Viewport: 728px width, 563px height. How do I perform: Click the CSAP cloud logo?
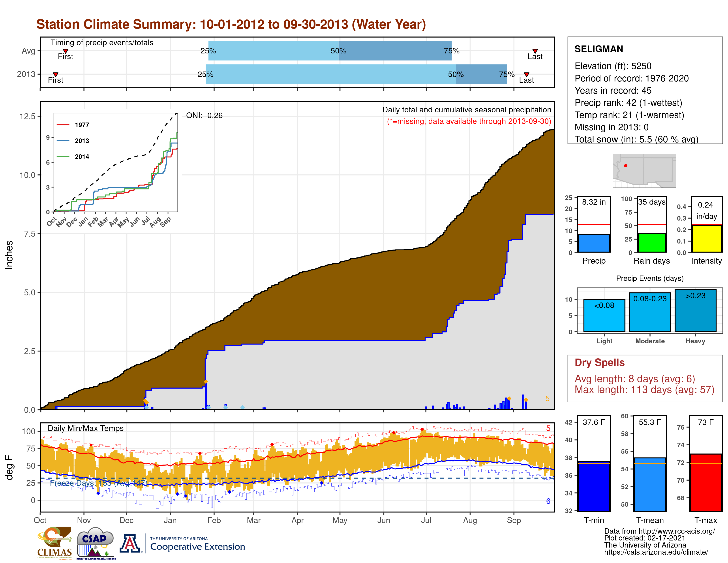click(96, 543)
